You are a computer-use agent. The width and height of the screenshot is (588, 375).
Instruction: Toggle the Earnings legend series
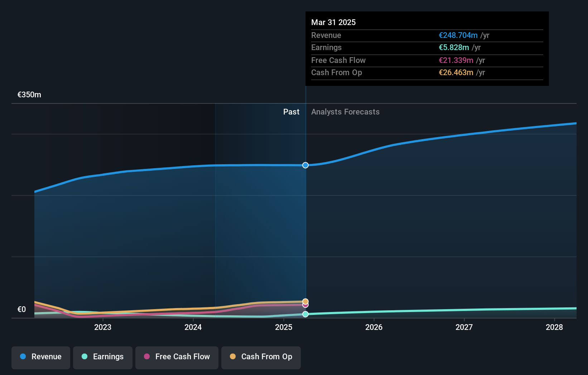tap(103, 357)
